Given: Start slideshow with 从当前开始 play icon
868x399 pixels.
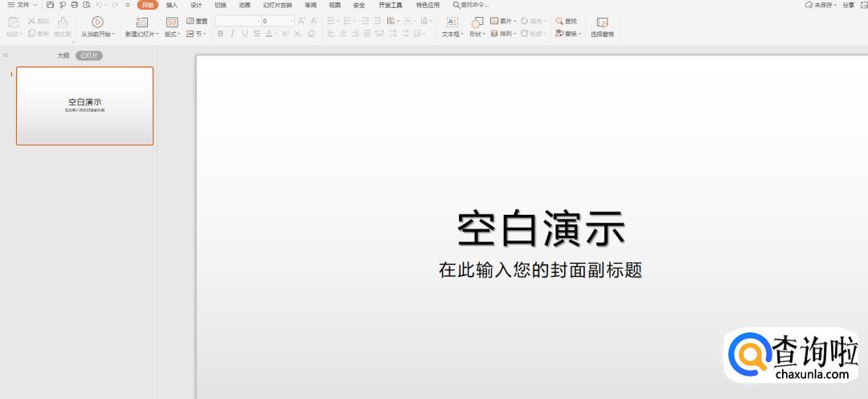Looking at the screenshot, I should [97, 22].
